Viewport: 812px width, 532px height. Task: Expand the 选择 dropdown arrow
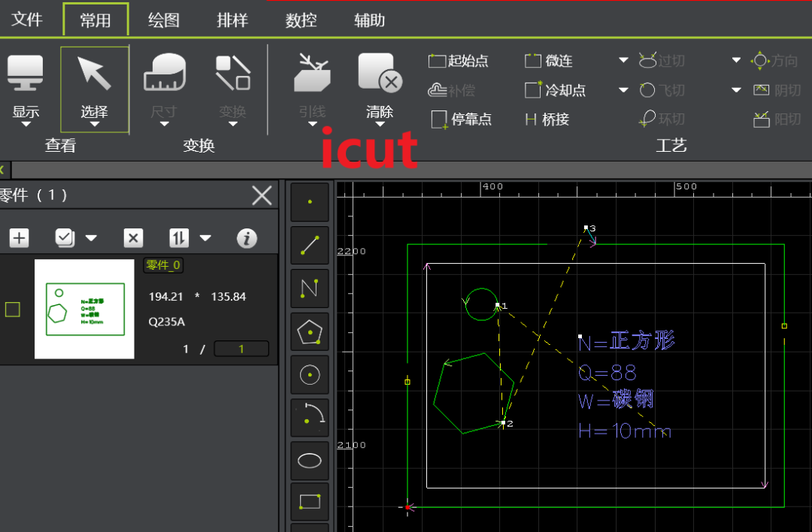[94, 124]
